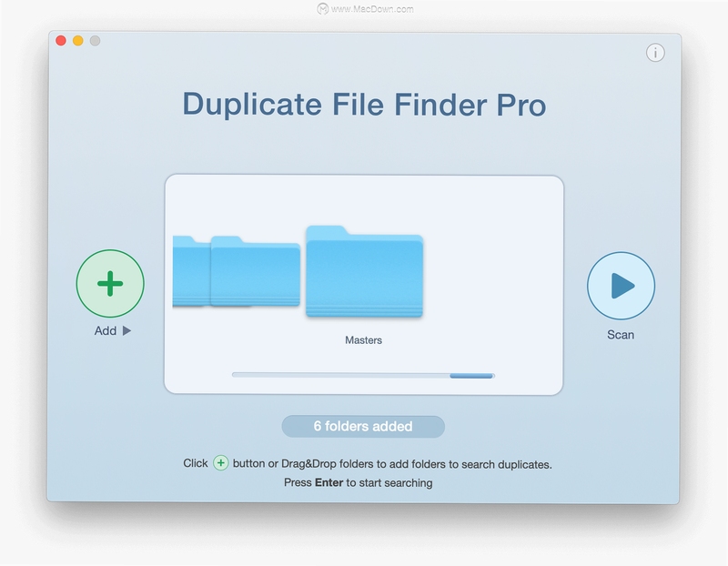Close the window with the red button
Viewport: 728px width, 566px height.
click(x=61, y=40)
